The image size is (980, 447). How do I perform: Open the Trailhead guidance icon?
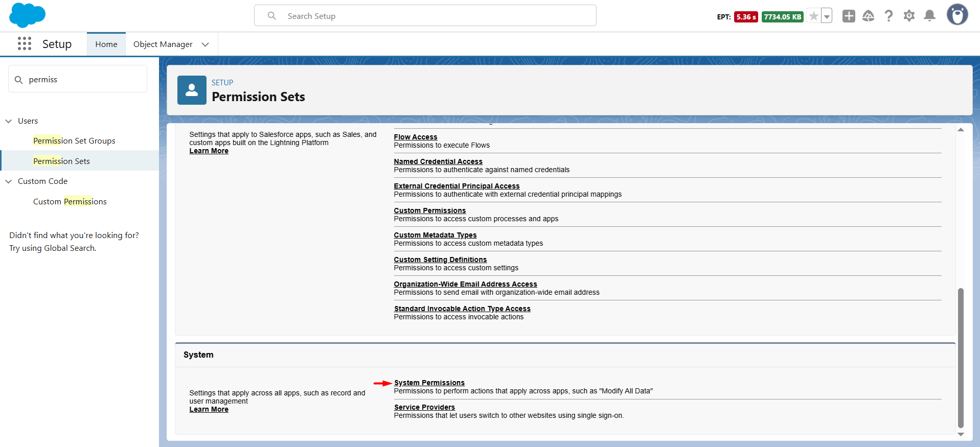click(868, 16)
